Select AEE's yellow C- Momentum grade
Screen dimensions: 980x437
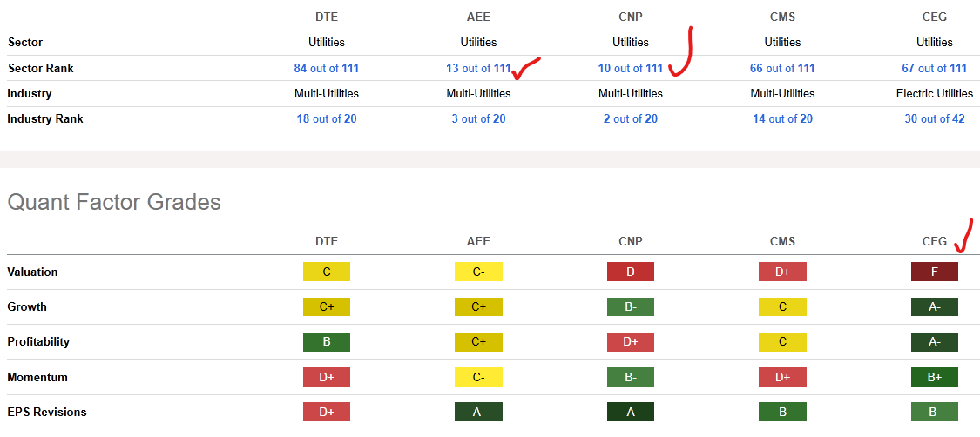pyautogui.click(x=478, y=377)
